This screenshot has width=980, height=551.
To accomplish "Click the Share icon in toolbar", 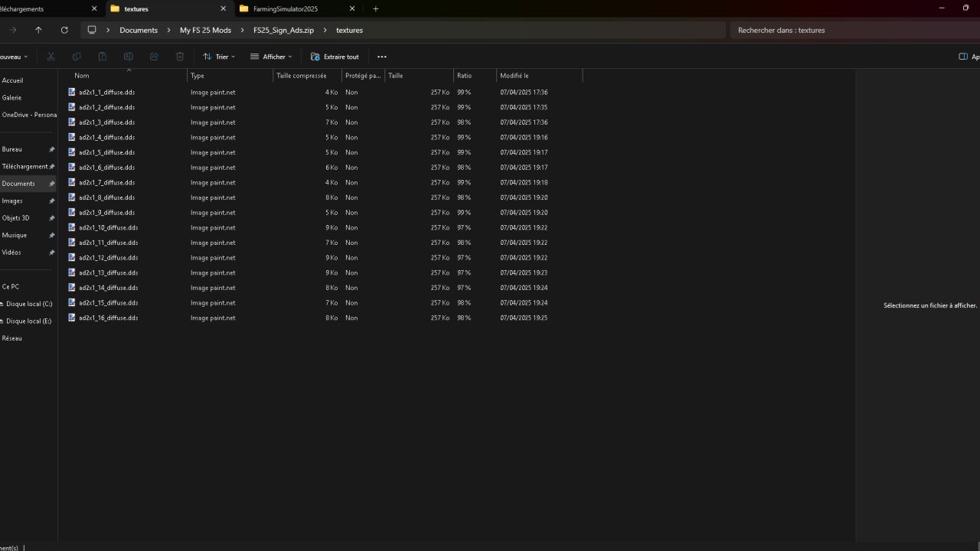I will 154,57.
